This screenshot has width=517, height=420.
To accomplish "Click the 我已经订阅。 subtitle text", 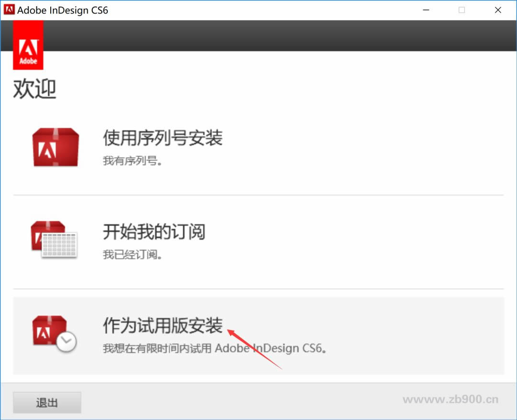I will pyautogui.click(x=133, y=254).
